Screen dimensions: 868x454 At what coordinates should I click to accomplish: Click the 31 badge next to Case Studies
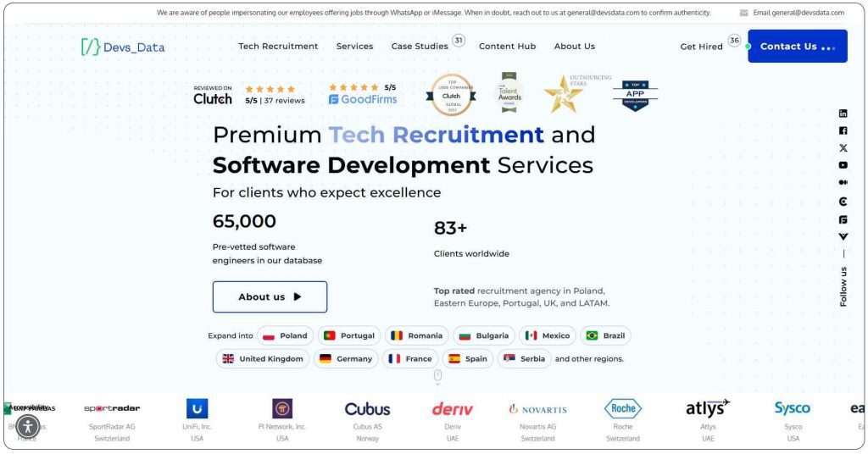coord(459,40)
